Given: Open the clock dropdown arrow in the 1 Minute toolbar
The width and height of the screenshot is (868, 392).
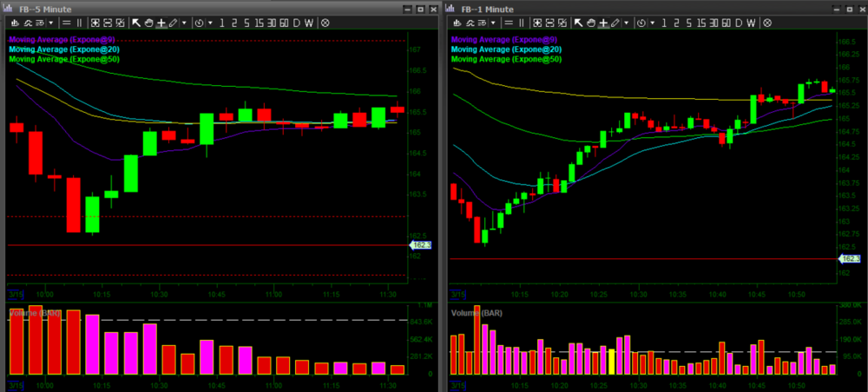Looking at the screenshot, I should (x=654, y=23).
